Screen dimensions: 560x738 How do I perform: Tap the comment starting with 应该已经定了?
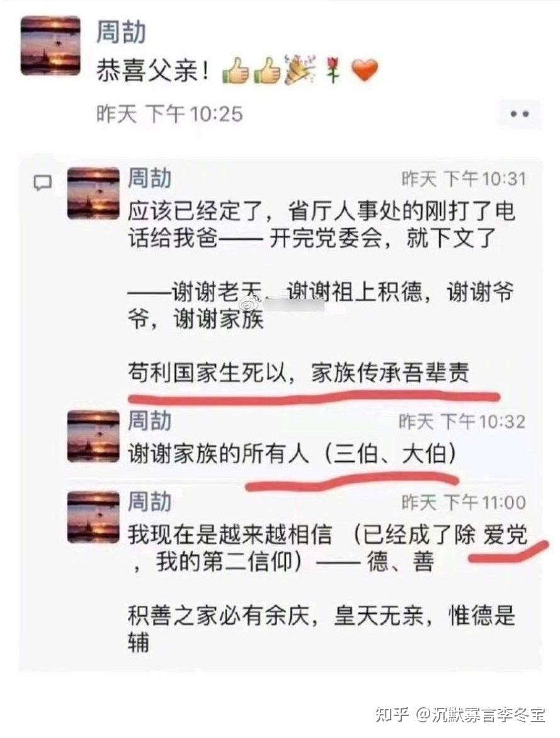322,292
